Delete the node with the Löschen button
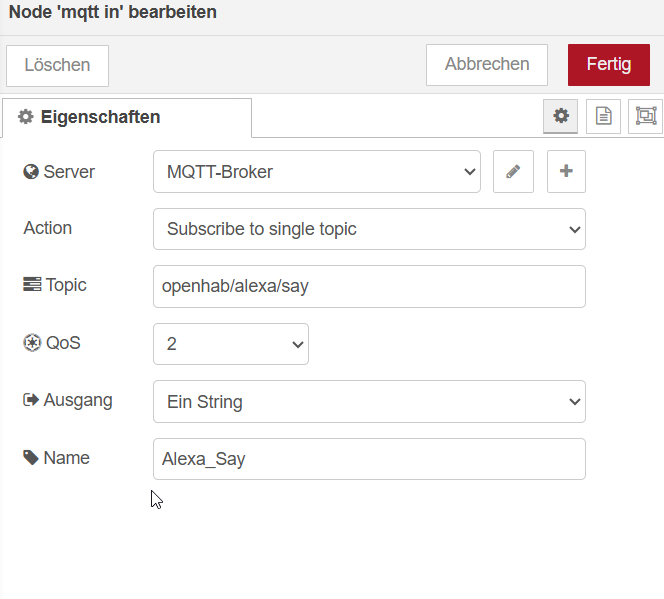 pos(57,66)
